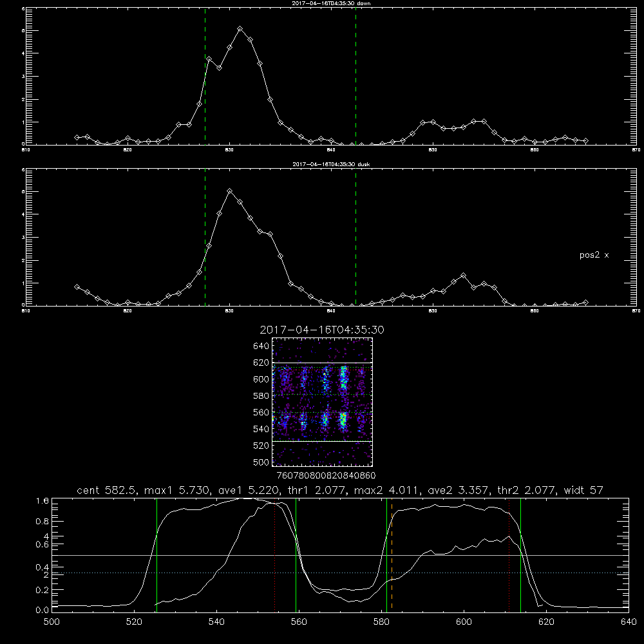
Task: Click '600' on the bottom plot x-axis
Action: coord(464,622)
